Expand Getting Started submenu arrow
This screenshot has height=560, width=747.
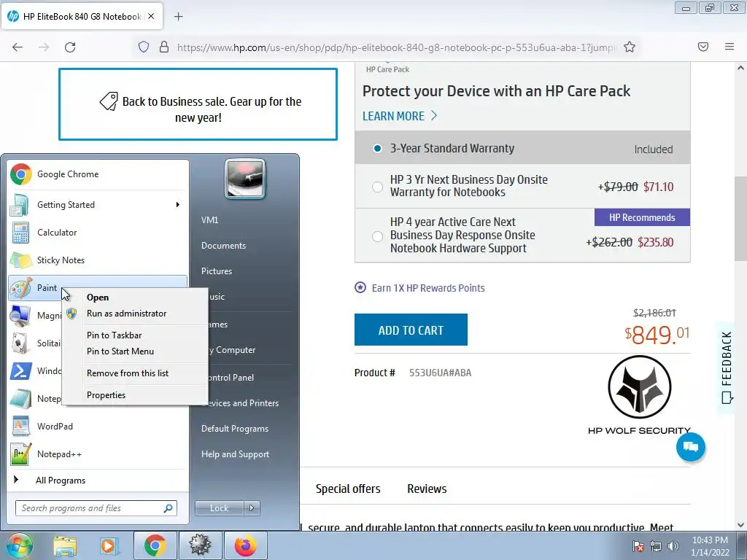[178, 205]
